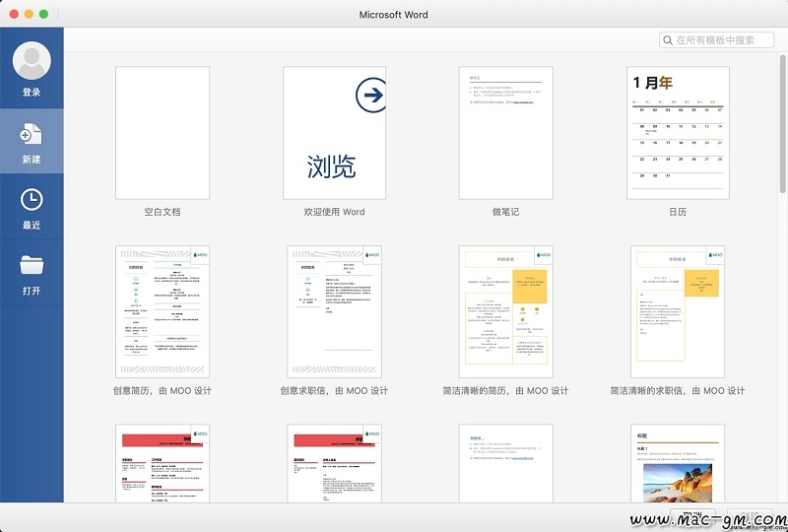Click the 打开 folder icon

click(32, 264)
